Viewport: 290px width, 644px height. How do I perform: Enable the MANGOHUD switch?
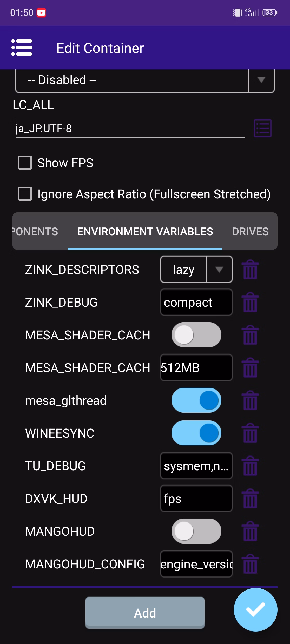tap(196, 531)
